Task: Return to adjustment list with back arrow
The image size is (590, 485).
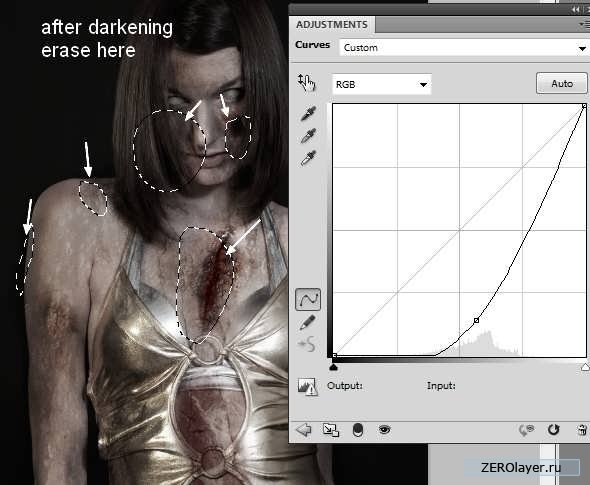Action: click(x=304, y=430)
